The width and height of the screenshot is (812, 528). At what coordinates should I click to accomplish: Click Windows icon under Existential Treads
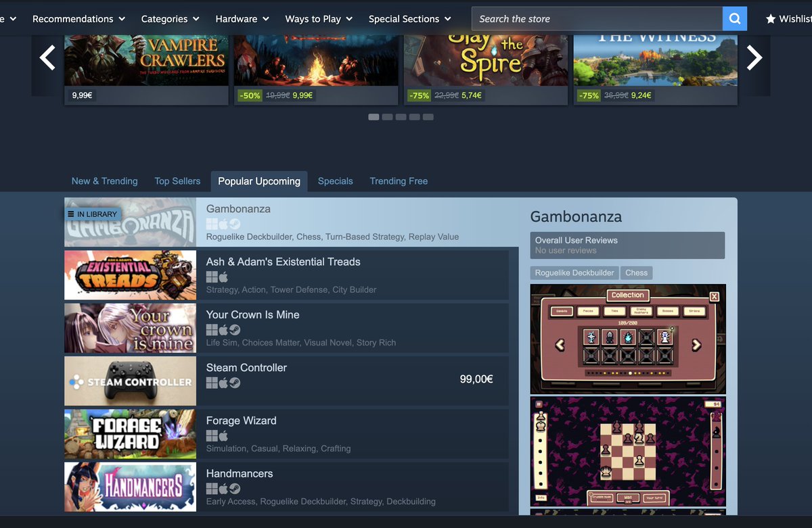pos(212,277)
